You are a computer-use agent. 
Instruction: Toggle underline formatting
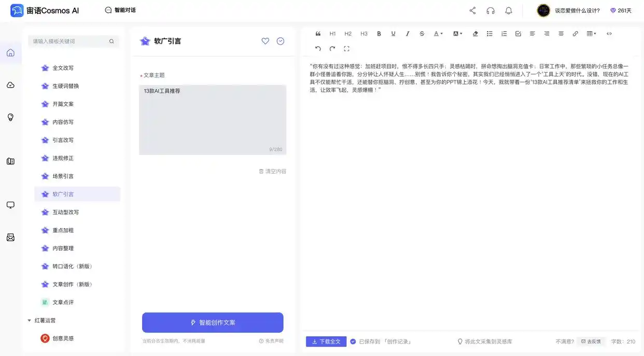pos(393,34)
